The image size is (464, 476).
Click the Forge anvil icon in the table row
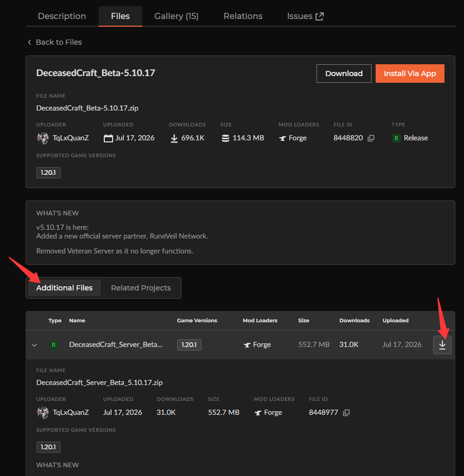pos(247,345)
